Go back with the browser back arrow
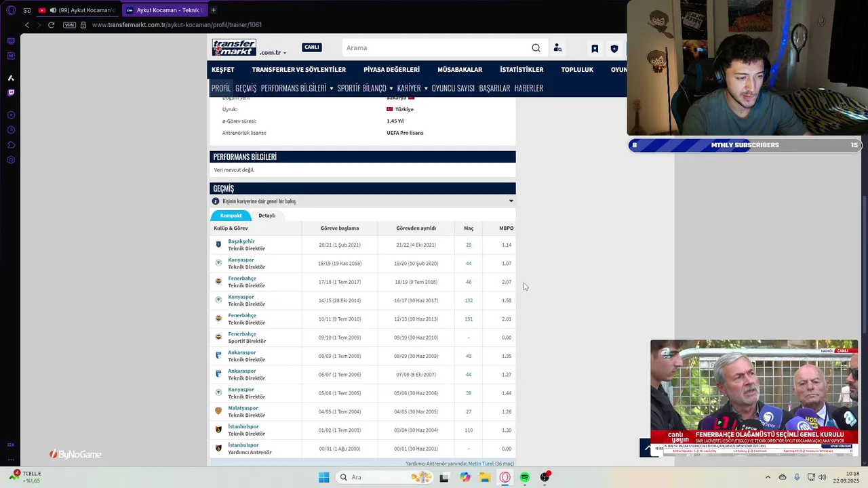The image size is (868, 488). [27, 25]
